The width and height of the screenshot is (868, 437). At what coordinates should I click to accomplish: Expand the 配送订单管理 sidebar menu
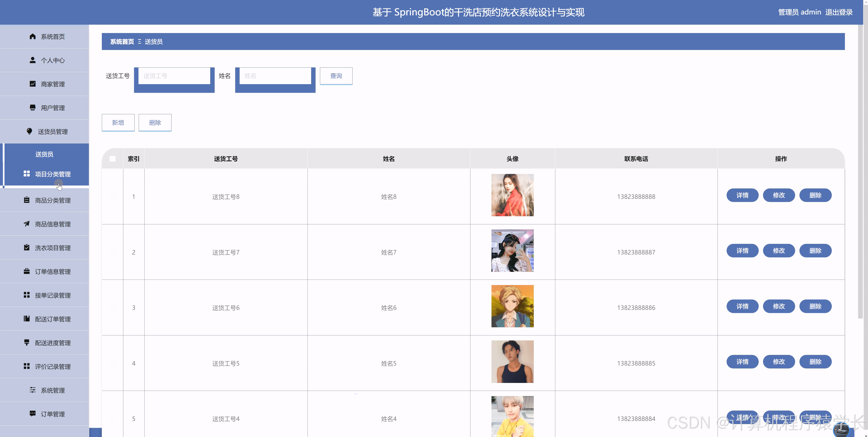[x=52, y=319]
